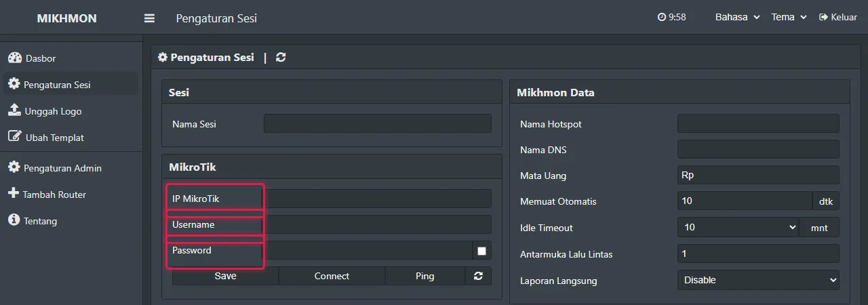Click the Ping button

coord(425,276)
